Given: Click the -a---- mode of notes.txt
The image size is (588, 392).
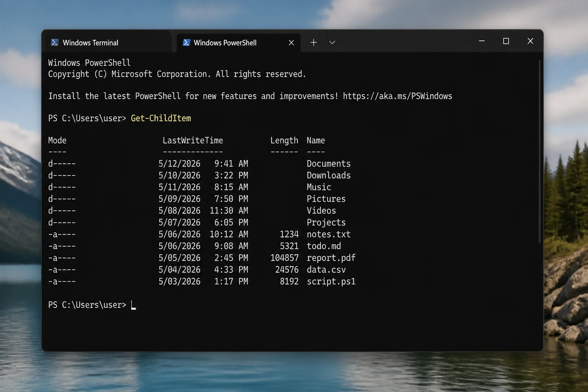Looking at the screenshot, I should pyautogui.click(x=62, y=234).
